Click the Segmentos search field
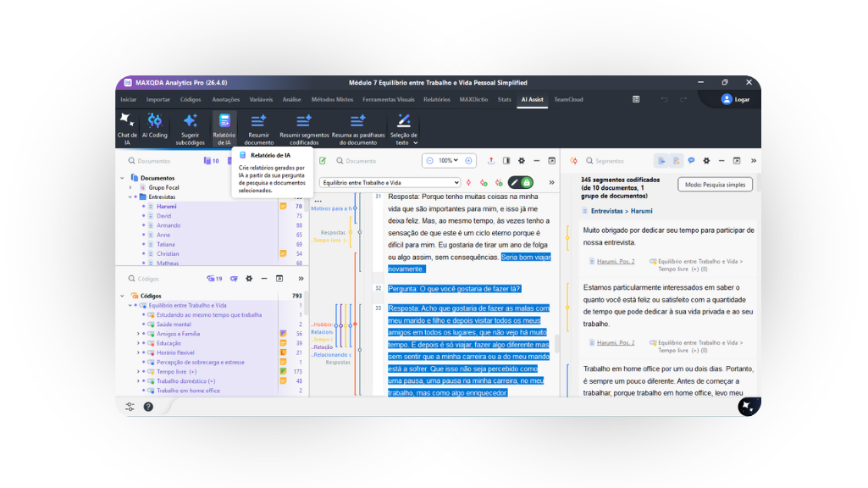868x488 pixels. click(x=616, y=161)
